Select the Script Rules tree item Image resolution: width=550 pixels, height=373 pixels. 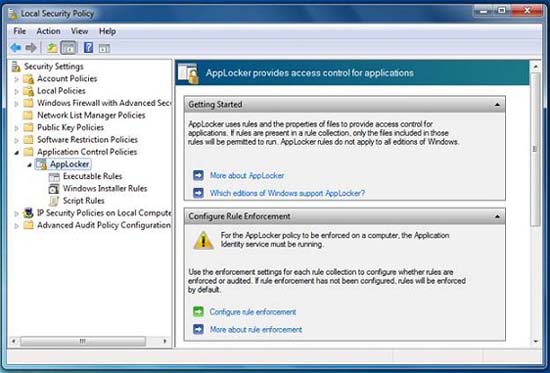pos(83,201)
